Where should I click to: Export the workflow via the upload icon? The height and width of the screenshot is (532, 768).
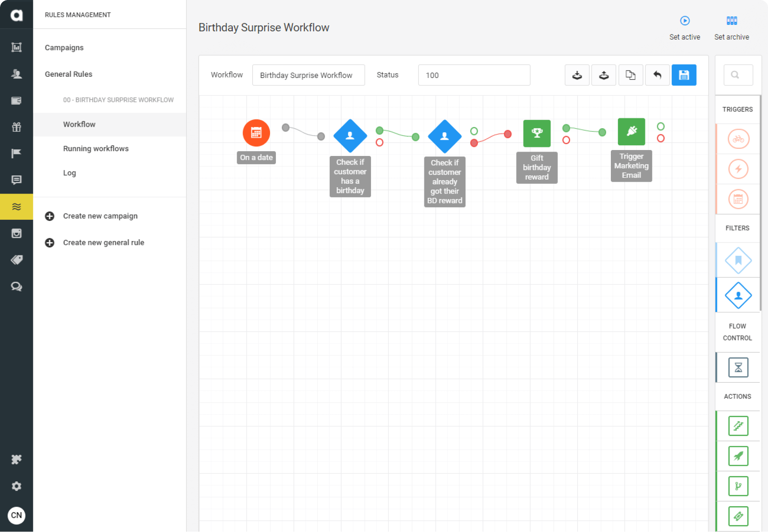(603, 75)
